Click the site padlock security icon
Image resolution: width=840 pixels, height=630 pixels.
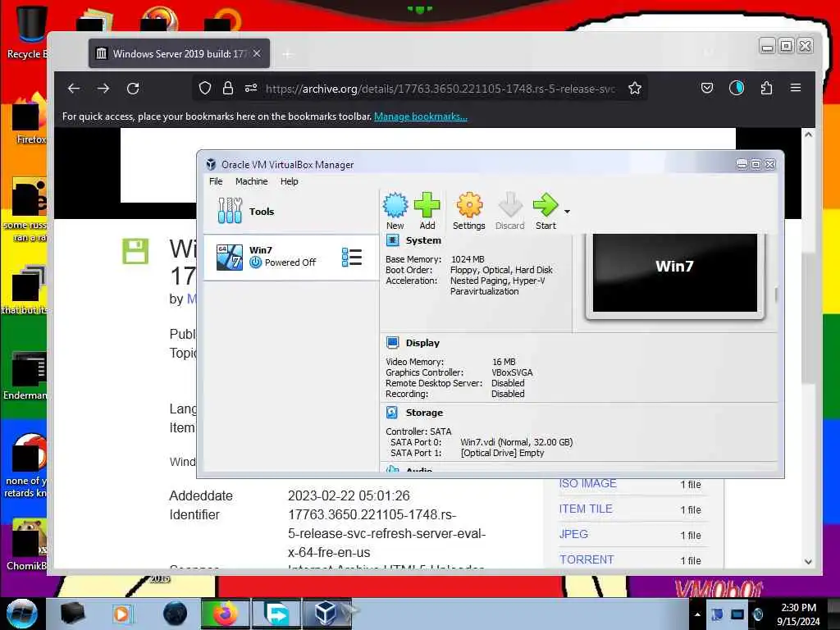[228, 89]
